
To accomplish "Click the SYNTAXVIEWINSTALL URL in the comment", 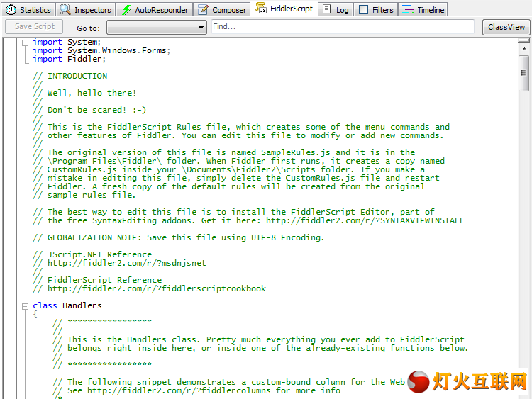I will [x=365, y=220].
